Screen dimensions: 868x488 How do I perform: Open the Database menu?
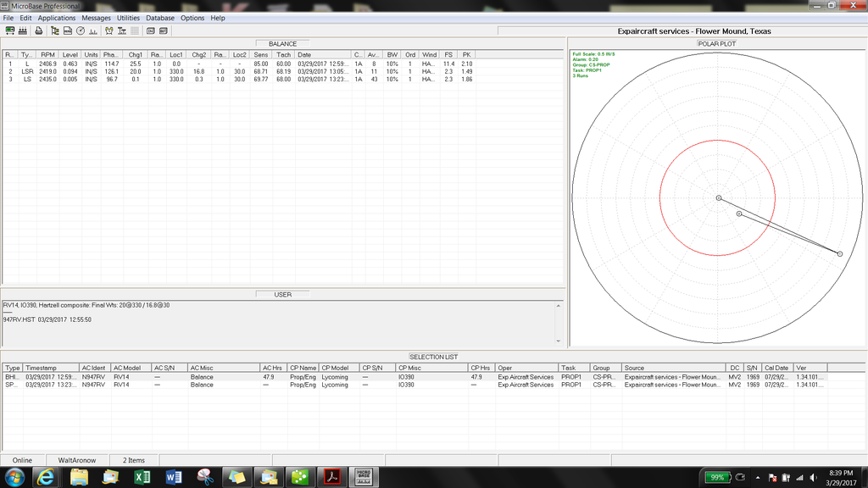coord(160,18)
